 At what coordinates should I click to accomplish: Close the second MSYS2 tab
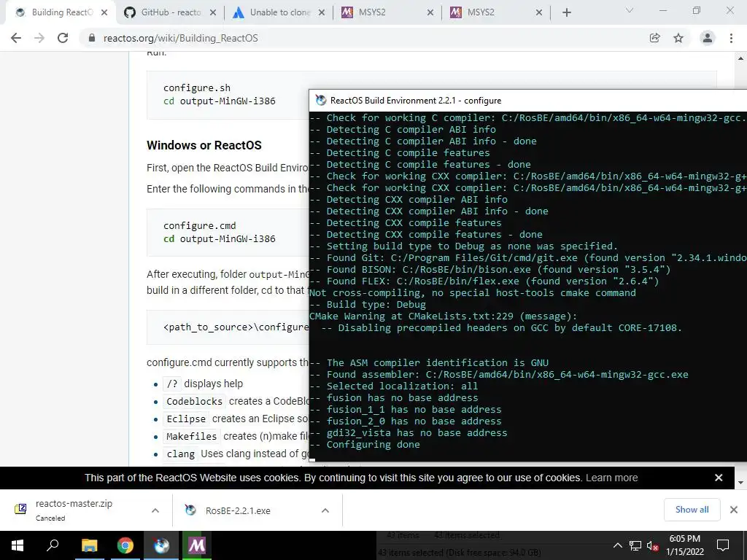539,12
